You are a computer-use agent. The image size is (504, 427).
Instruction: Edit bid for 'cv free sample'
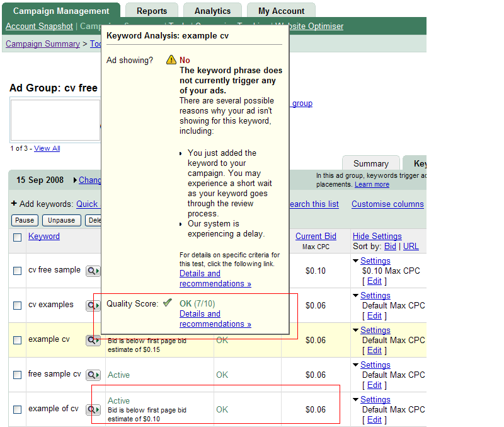pos(374,281)
